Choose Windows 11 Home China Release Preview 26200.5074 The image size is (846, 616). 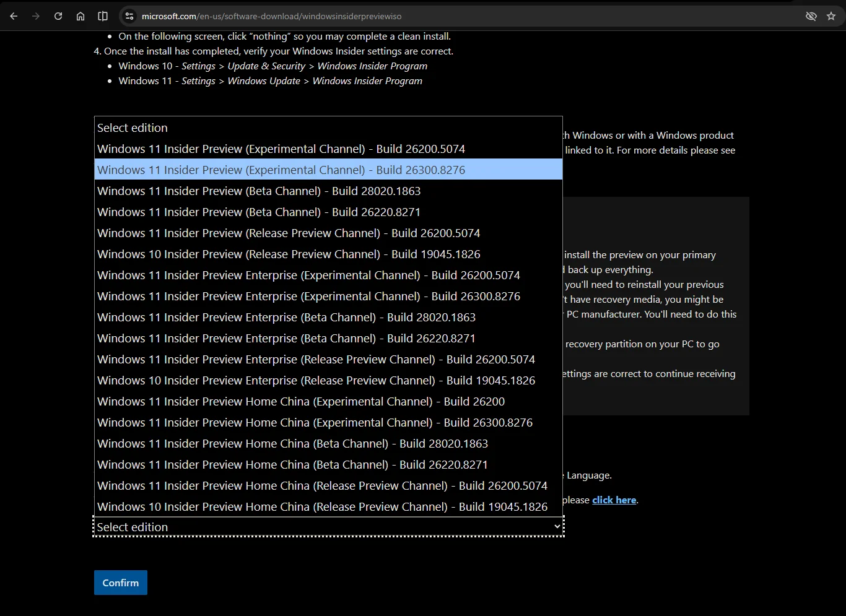328,485
